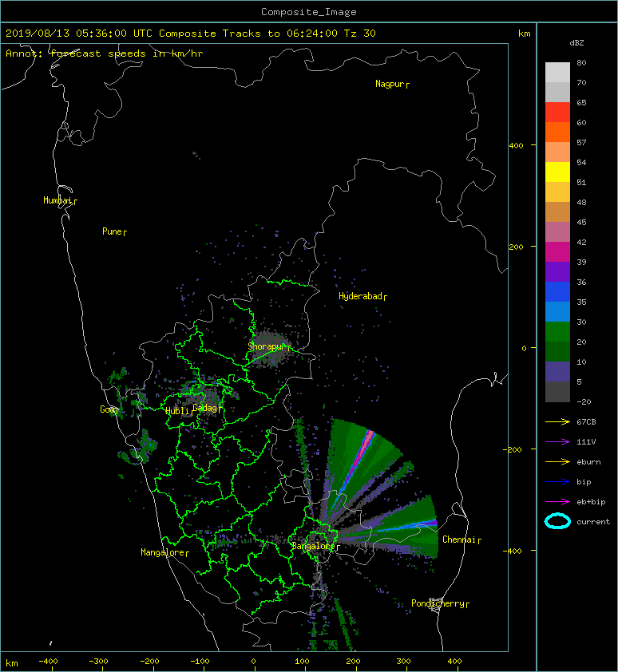Select the Chennai city label
The width and height of the screenshot is (618, 672).
coord(459,540)
